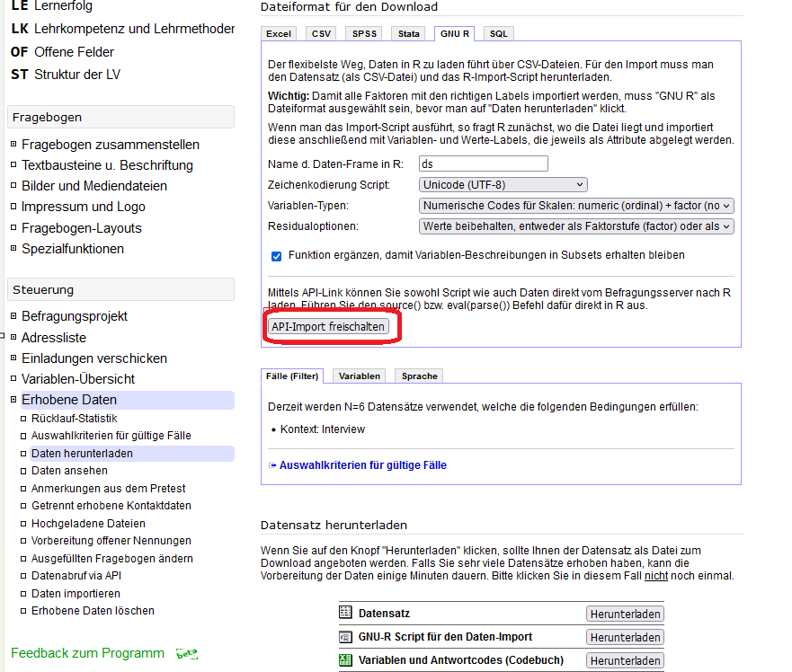792x672 pixels.
Task: Click the GNU-R Script file icon
Action: 345,637
